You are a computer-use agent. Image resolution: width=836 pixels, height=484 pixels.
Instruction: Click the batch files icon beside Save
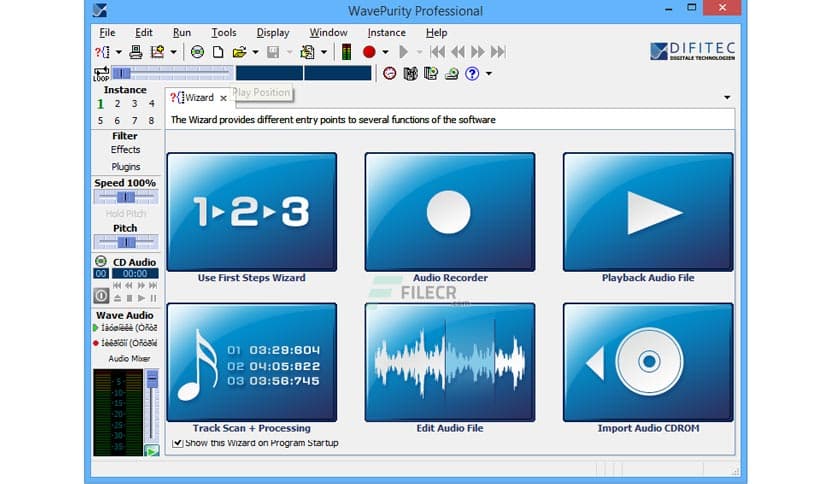(x=307, y=52)
